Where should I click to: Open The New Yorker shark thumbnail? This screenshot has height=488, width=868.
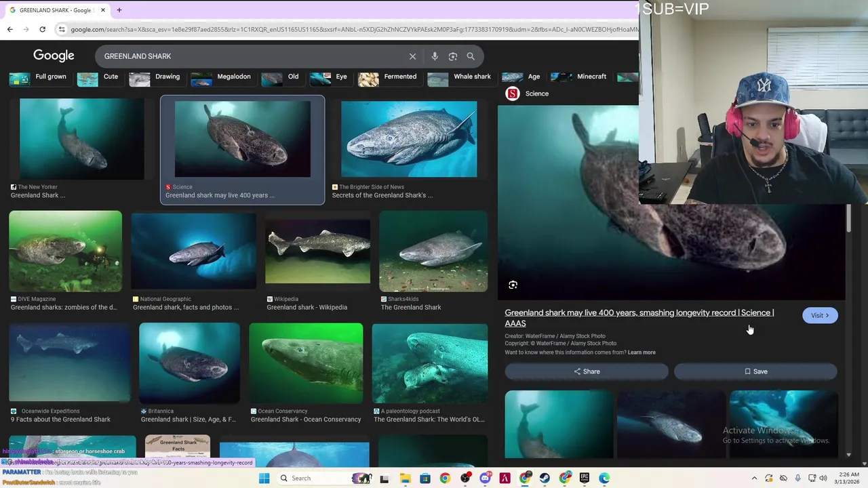[x=81, y=139]
